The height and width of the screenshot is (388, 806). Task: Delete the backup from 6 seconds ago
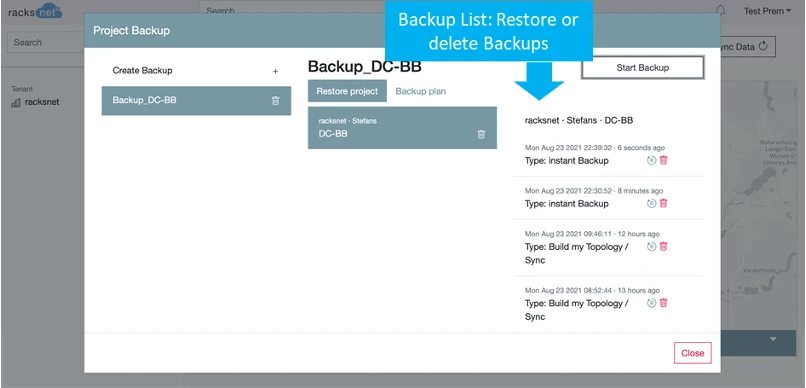click(664, 160)
